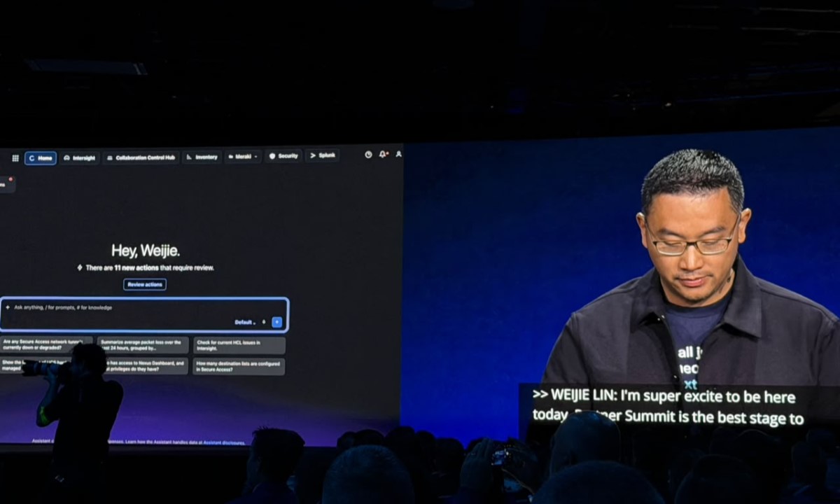Open the Inventory tab
The height and width of the screenshot is (504, 840).
tap(202, 157)
